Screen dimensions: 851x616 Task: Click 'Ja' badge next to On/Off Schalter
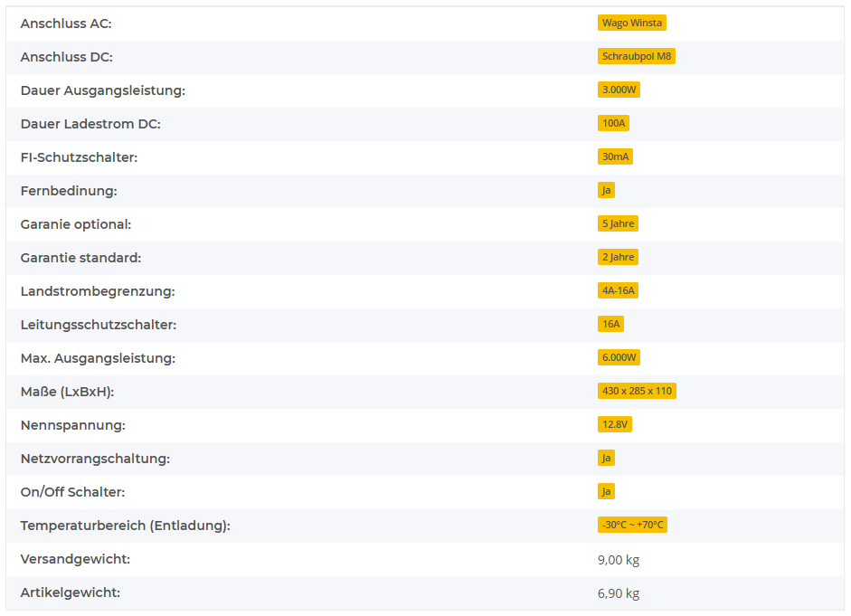point(606,492)
